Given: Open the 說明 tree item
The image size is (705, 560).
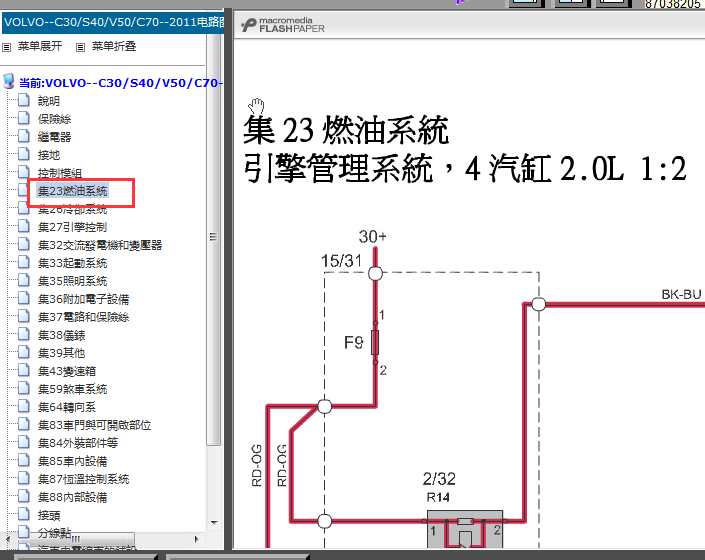Looking at the screenshot, I should coord(49,101).
